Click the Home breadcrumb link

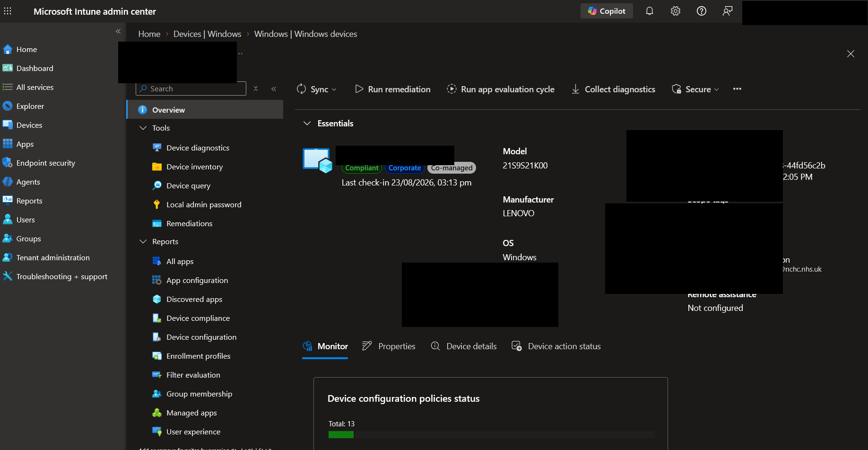(149, 34)
